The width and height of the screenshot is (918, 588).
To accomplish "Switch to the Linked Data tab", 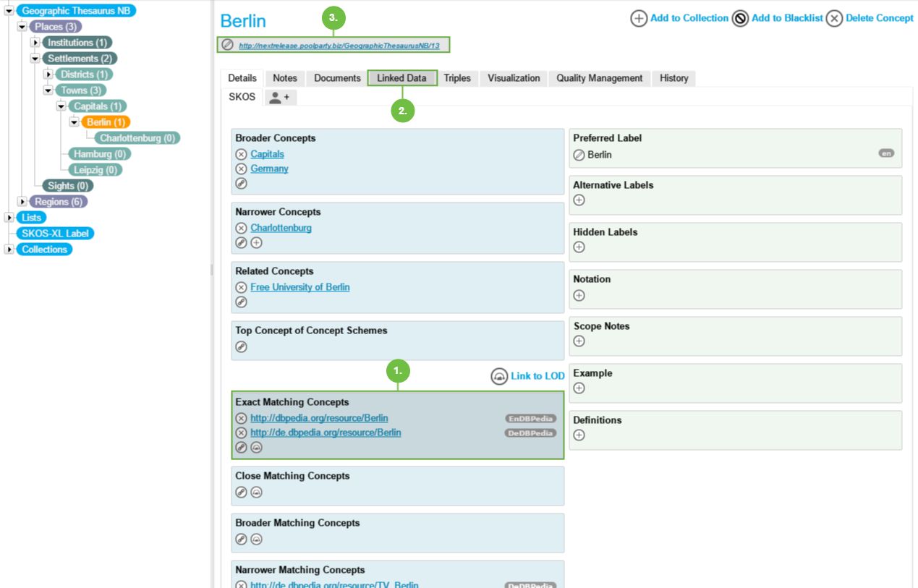I will 401,78.
